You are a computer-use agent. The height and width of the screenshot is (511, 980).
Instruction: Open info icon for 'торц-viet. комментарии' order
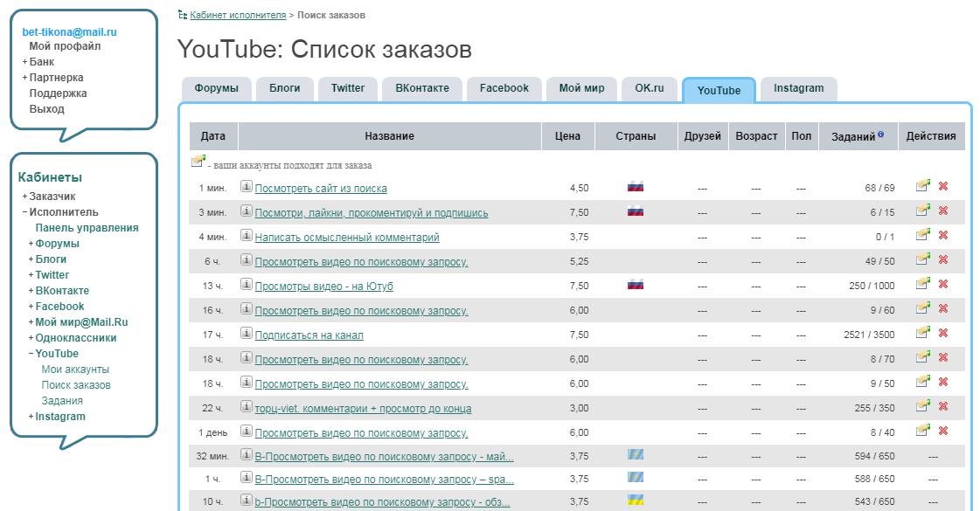247,407
